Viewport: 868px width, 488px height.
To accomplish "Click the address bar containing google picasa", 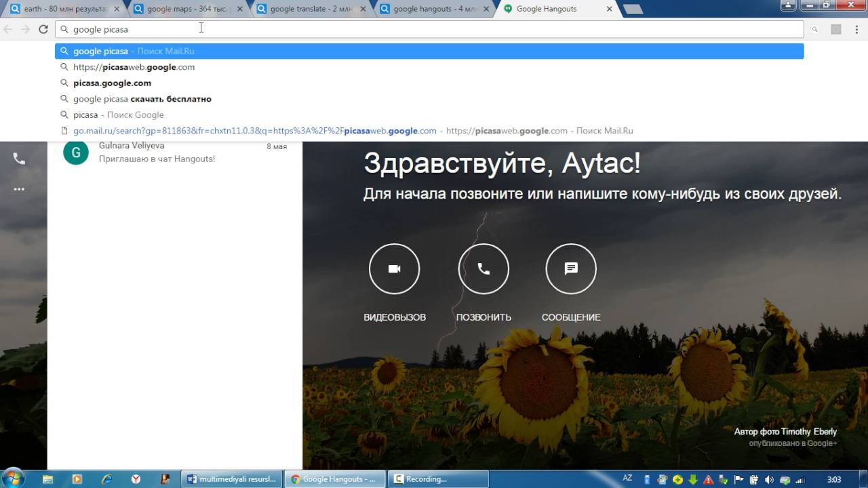I will (x=429, y=29).
